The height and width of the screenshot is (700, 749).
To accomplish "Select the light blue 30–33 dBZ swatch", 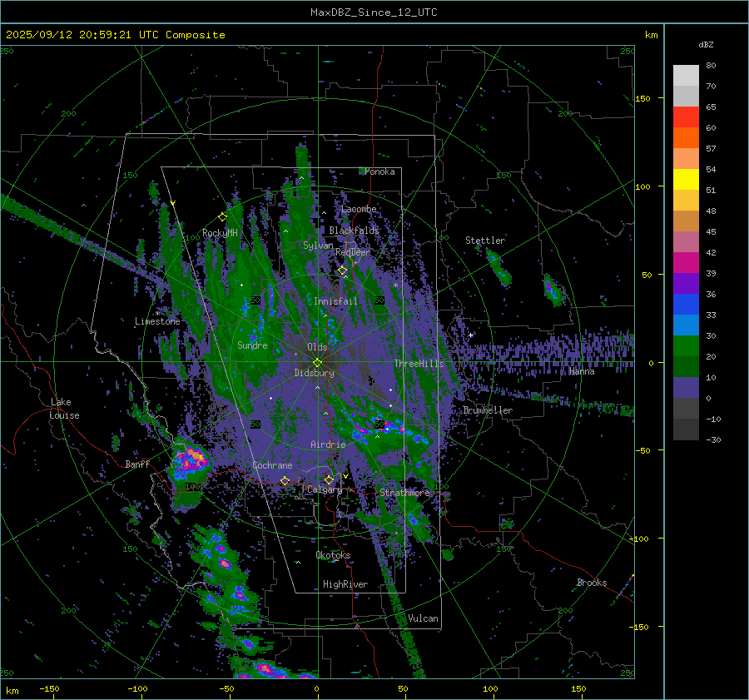I will tap(686, 325).
